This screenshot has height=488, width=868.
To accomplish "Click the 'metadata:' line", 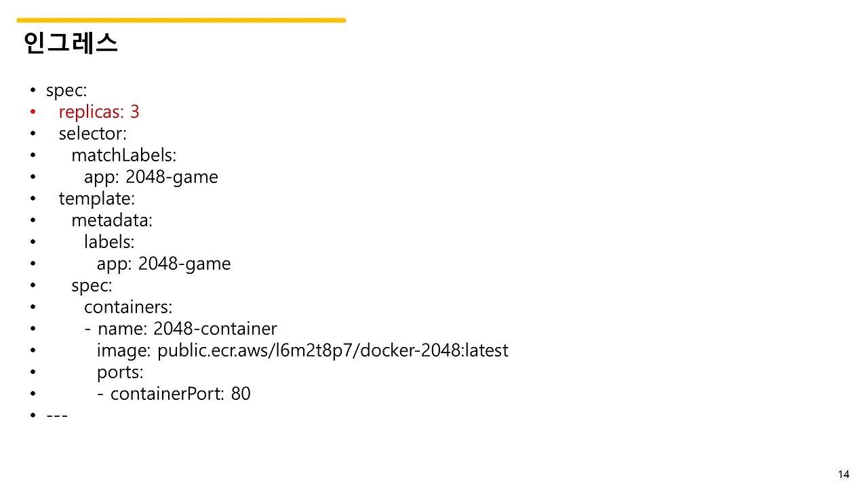I will [x=112, y=220].
